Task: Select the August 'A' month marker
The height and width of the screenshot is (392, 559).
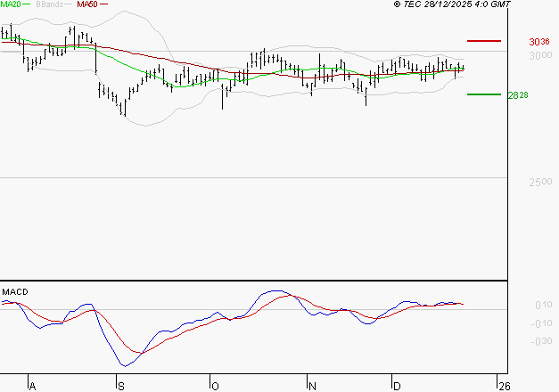Action: pyautogui.click(x=33, y=386)
